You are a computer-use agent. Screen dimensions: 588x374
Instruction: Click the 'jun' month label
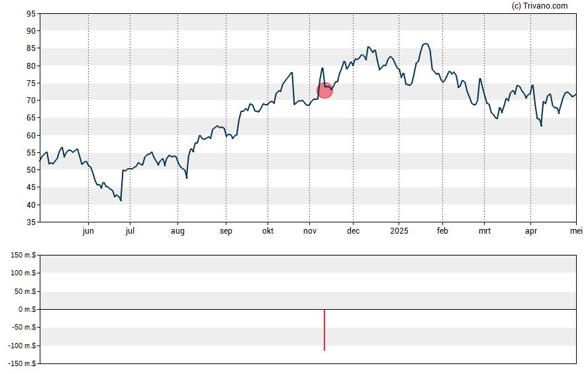pyautogui.click(x=88, y=231)
